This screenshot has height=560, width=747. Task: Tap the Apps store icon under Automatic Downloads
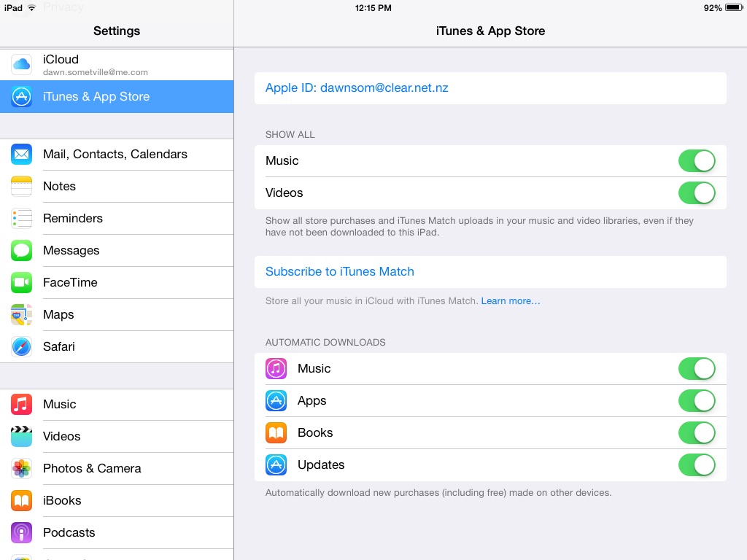(276, 400)
